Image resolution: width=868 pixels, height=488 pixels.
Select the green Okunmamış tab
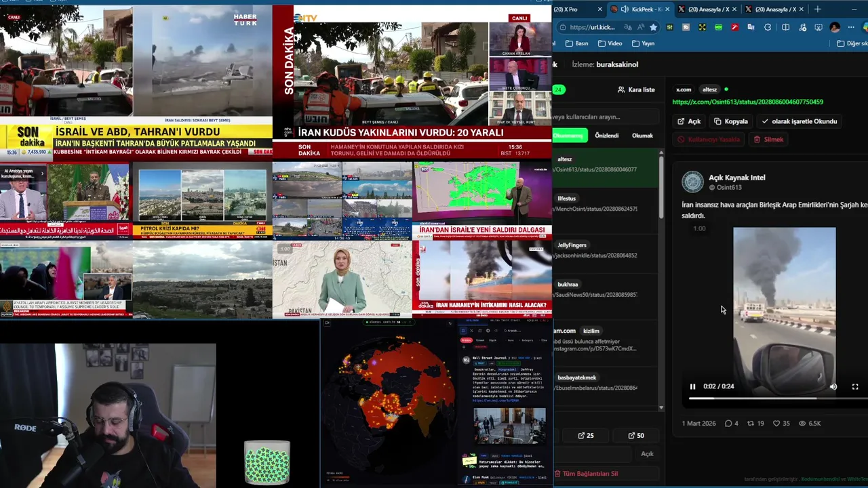(569, 136)
